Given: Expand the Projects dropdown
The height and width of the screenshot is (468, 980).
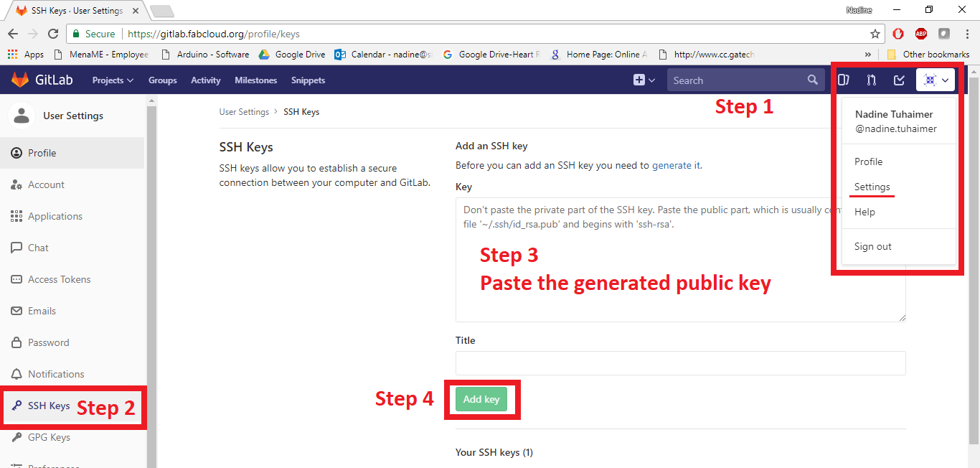Looking at the screenshot, I should point(113,80).
